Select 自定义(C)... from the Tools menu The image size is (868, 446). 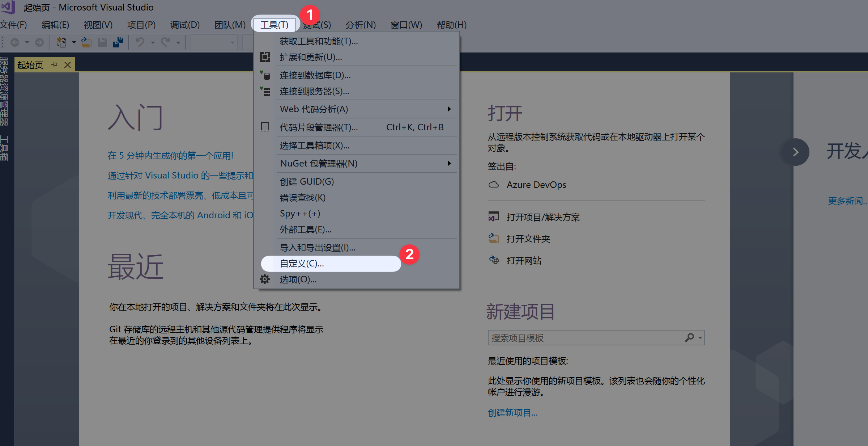coord(301,263)
